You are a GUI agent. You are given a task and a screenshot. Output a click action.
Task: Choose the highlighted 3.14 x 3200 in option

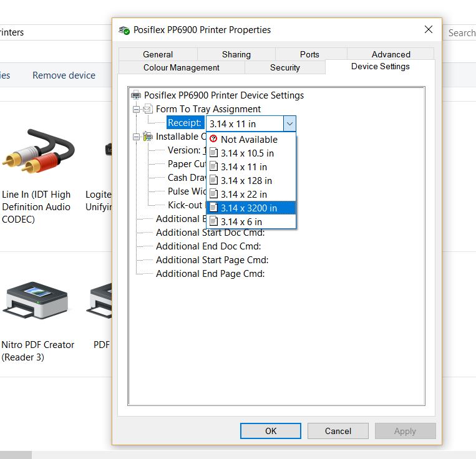(x=251, y=208)
